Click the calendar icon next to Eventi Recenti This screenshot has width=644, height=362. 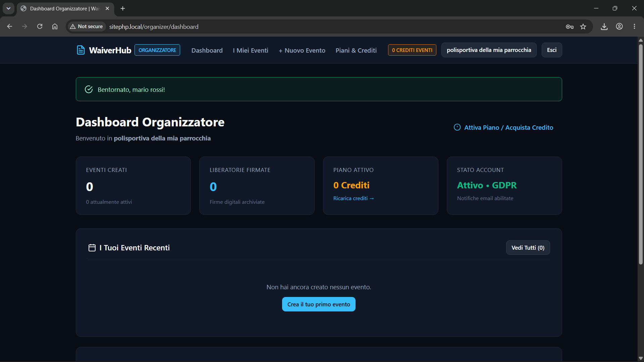(92, 248)
